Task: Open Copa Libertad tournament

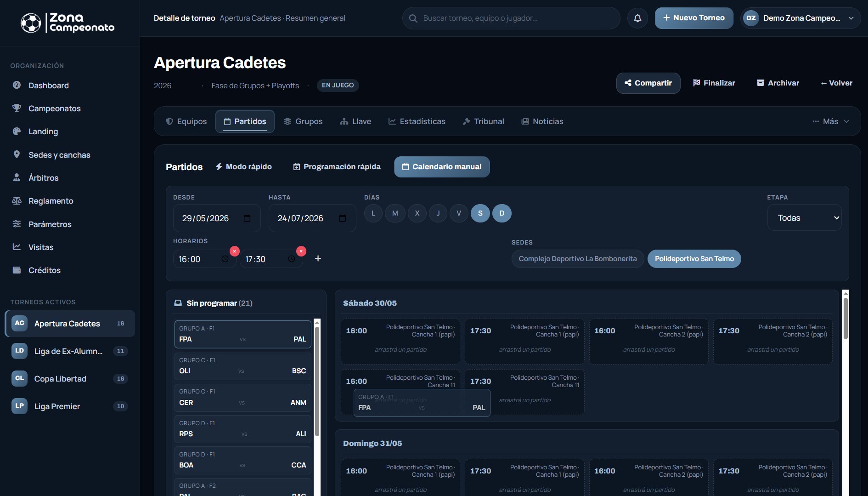Action: 70,379
